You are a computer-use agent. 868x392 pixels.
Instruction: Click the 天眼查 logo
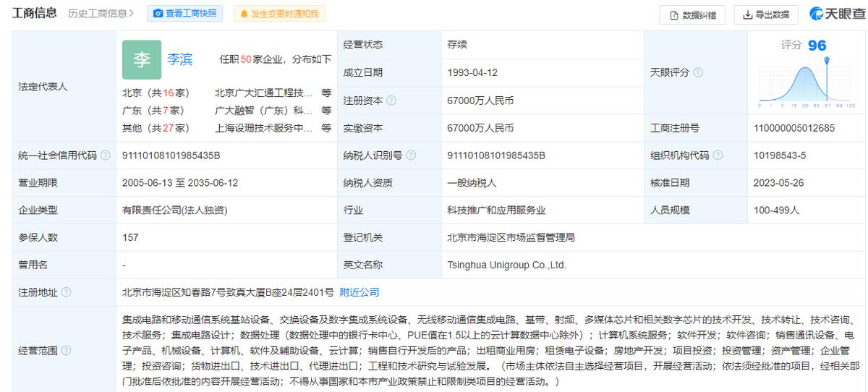click(x=836, y=14)
